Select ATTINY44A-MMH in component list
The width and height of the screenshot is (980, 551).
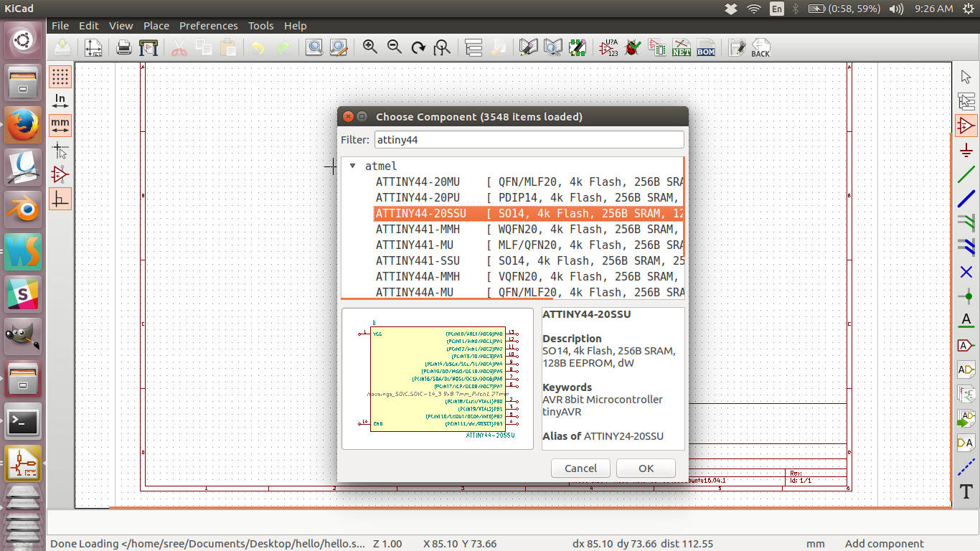tap(529, 276)
